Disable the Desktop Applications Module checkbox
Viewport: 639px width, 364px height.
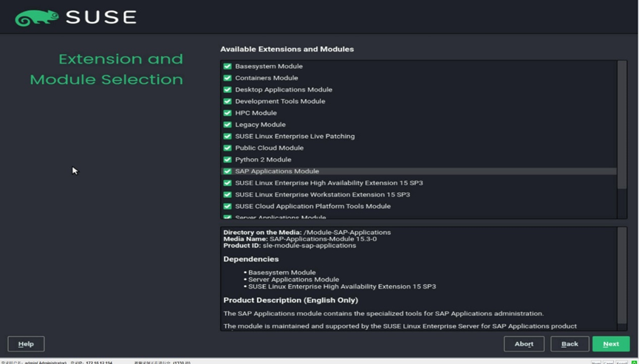click(x=228, y=89)
